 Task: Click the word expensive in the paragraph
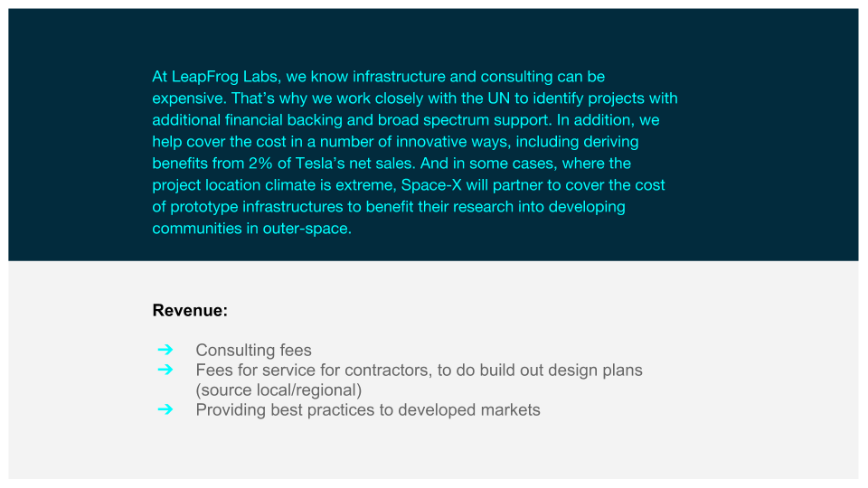point(187,99)
